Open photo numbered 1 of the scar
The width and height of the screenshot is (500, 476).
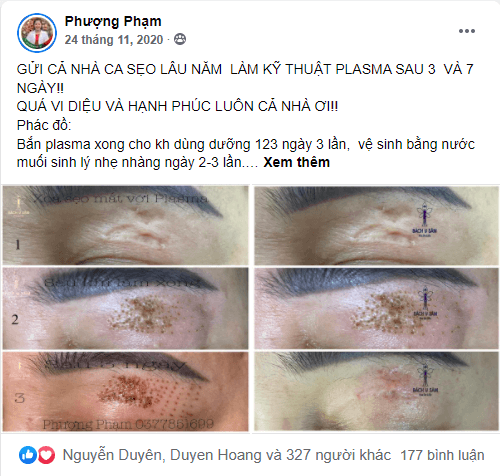point(125,225)
